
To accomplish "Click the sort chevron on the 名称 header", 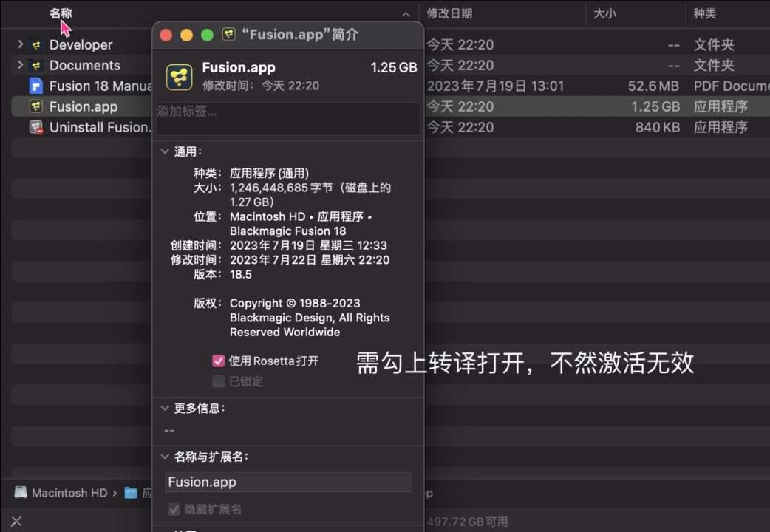I will click(405, 13).
